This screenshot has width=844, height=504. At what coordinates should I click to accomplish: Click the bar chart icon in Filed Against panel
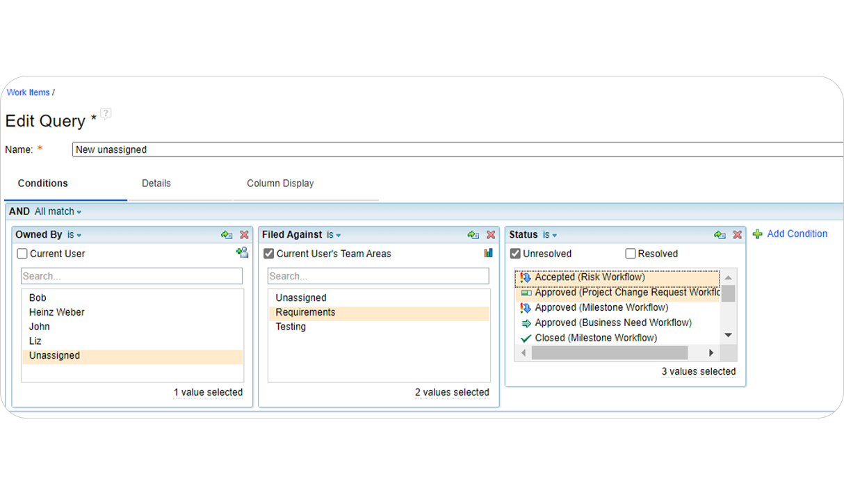pyautogui.click(x=487, y=253)
